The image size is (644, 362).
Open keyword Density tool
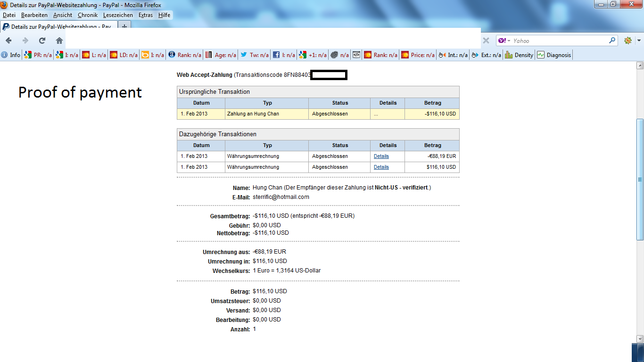coord(519,55)
